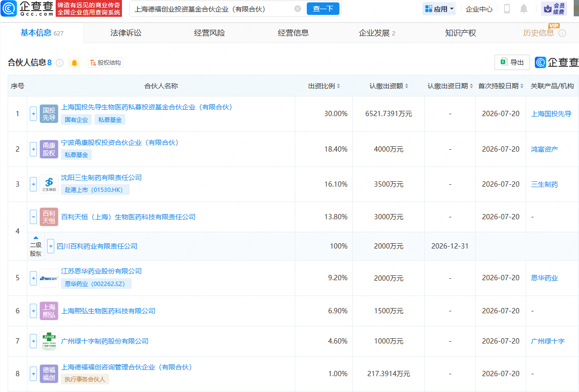Viewport: 579px width, 392px height.
Task: Expand row 6 上海熙弘 shareholders
Action: coord(34,311)
